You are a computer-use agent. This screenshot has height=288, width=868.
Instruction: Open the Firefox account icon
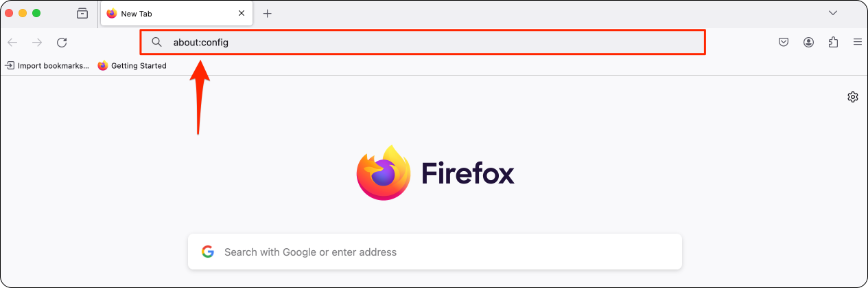click(808, 43)
